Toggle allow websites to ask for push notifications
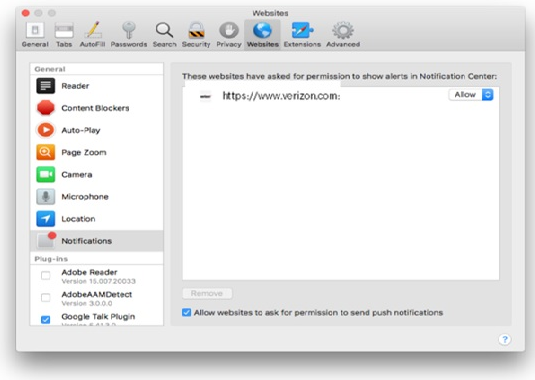 pos(186,312)
